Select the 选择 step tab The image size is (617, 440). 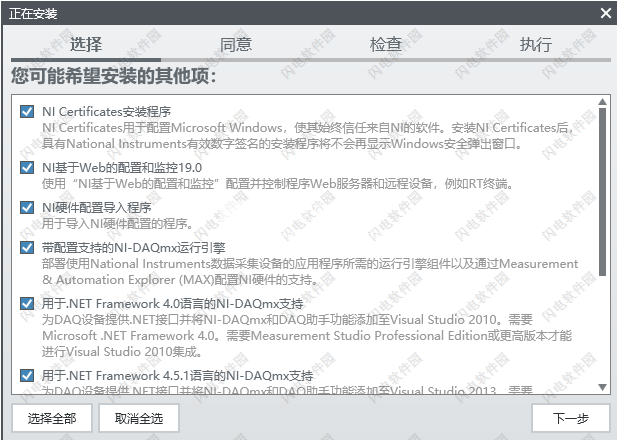(86, 44)
